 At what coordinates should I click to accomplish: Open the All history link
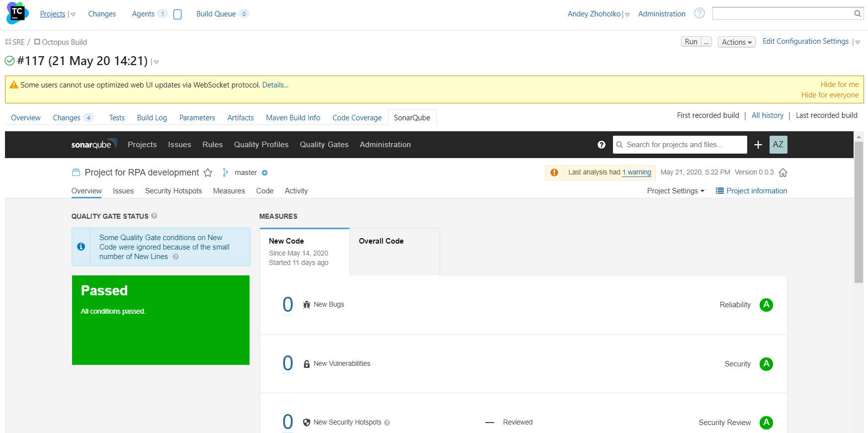tap(768, 115)
